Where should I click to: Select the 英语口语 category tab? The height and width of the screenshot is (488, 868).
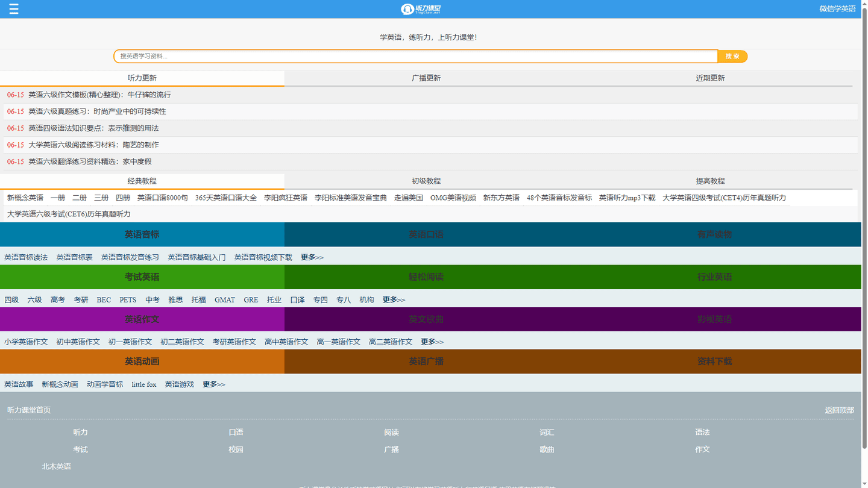[x=426, y=234]
